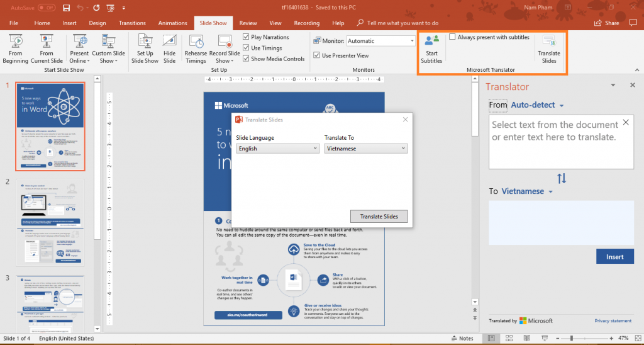Click the Redo icon in title bar
This screenshot has width=644, height=345.
[x=96, y=8]
